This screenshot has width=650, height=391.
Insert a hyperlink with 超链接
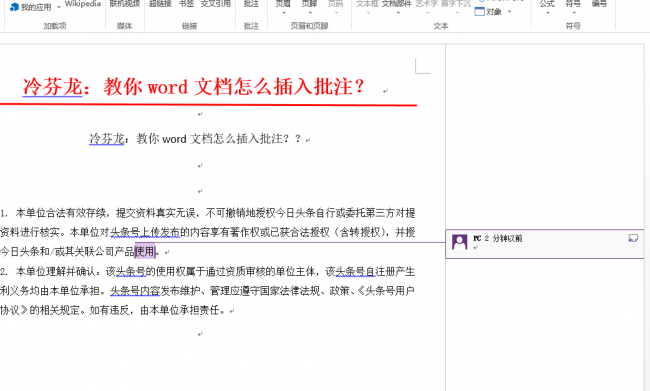click(x=160, y=4)
